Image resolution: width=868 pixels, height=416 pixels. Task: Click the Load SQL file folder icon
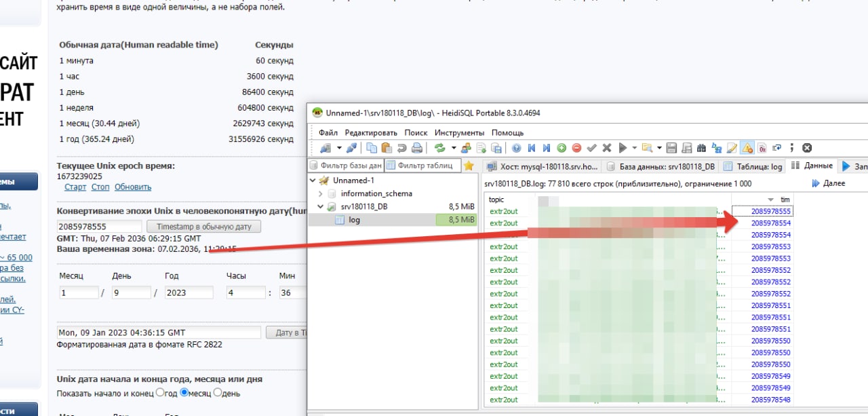646,147
